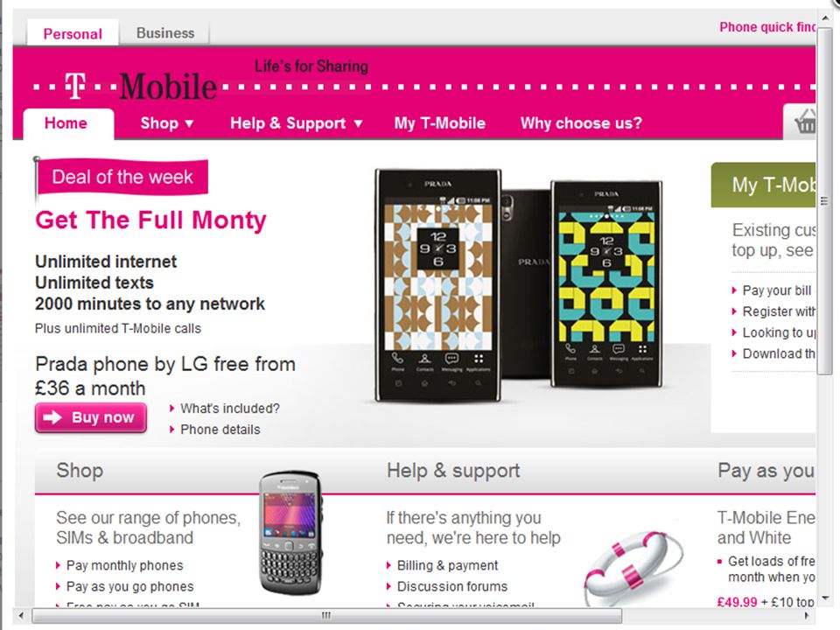
Task: Click the Prada phone with brown pattern
Action: click(437, 285)
